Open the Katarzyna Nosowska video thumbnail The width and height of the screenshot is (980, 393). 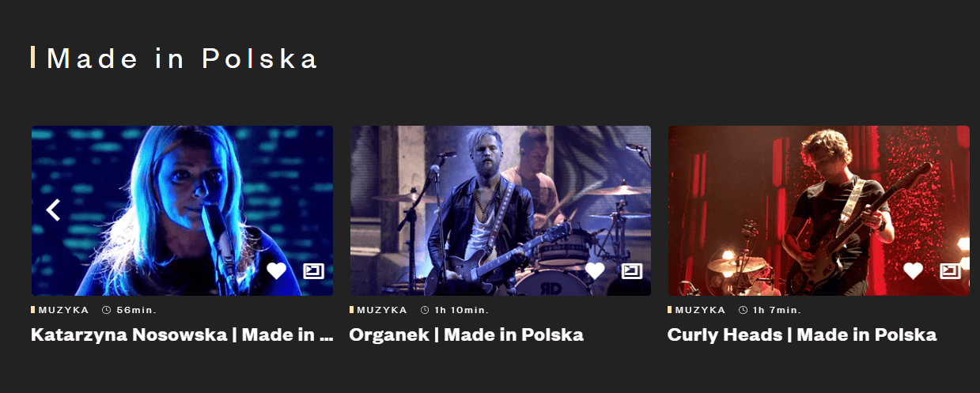point(182,210)
